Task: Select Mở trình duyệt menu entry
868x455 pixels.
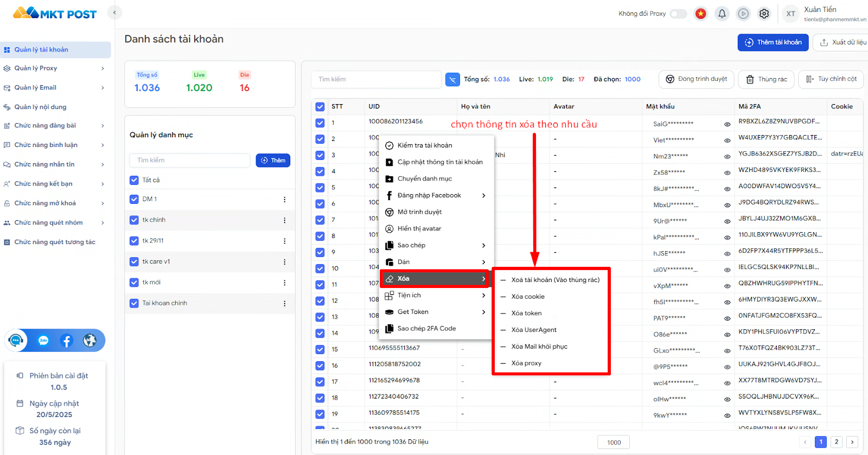Action: 436,212
